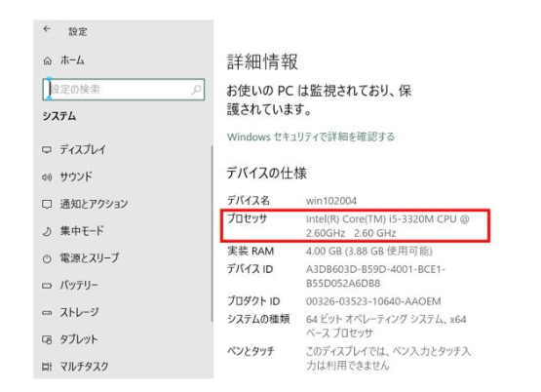Click processor value Intel Core i5-3320M
This screenshot has width=541, height=392.
coord(387,226)
